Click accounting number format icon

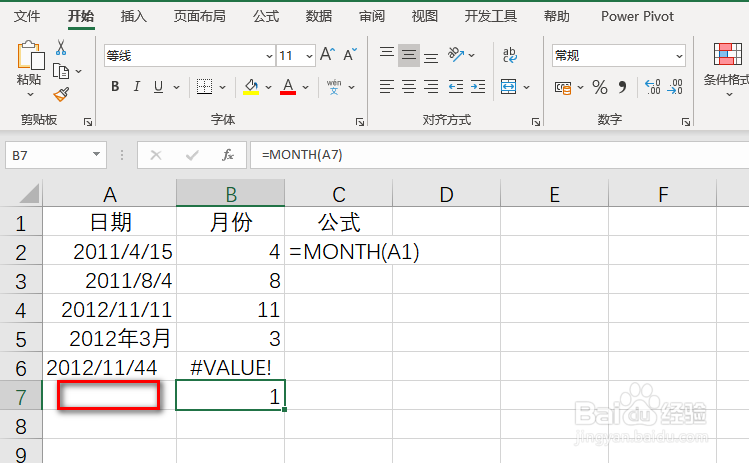pos(563,87)
